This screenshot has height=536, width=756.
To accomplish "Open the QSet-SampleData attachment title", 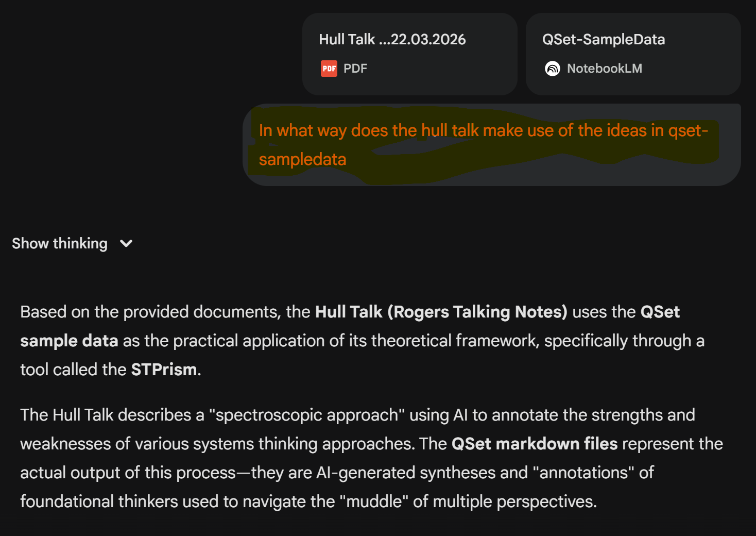I will [603, 40].
